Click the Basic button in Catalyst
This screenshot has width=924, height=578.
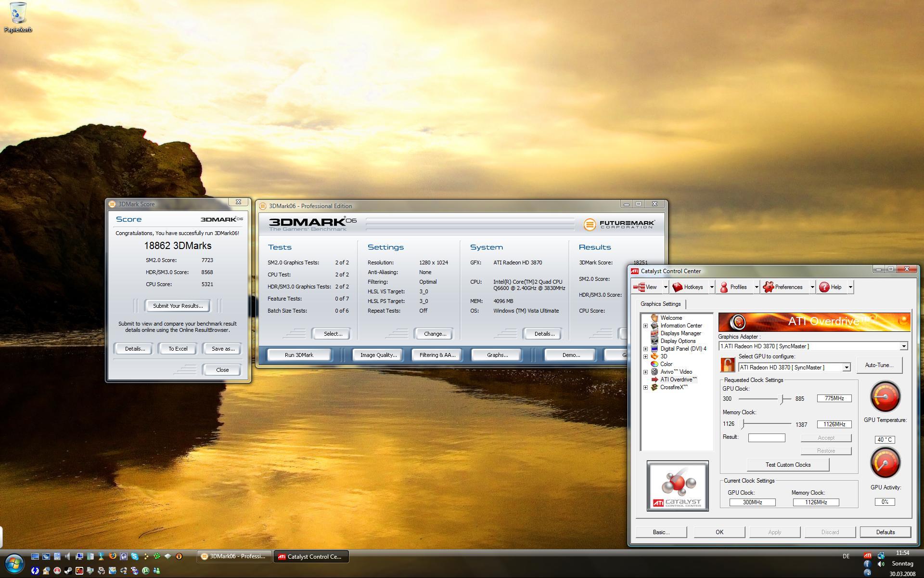[661, 532]
